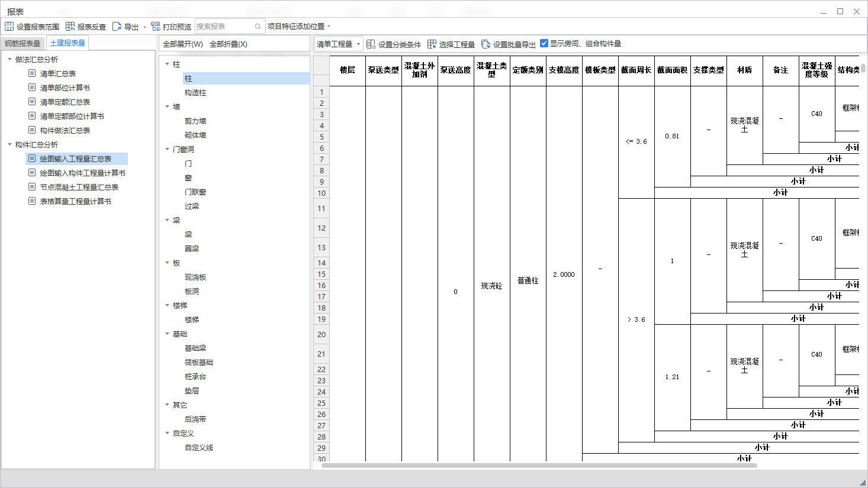Click the document icon beside 绘图输入工程量汇总表
The image size is (868, 488).
(x=33, y=159)
